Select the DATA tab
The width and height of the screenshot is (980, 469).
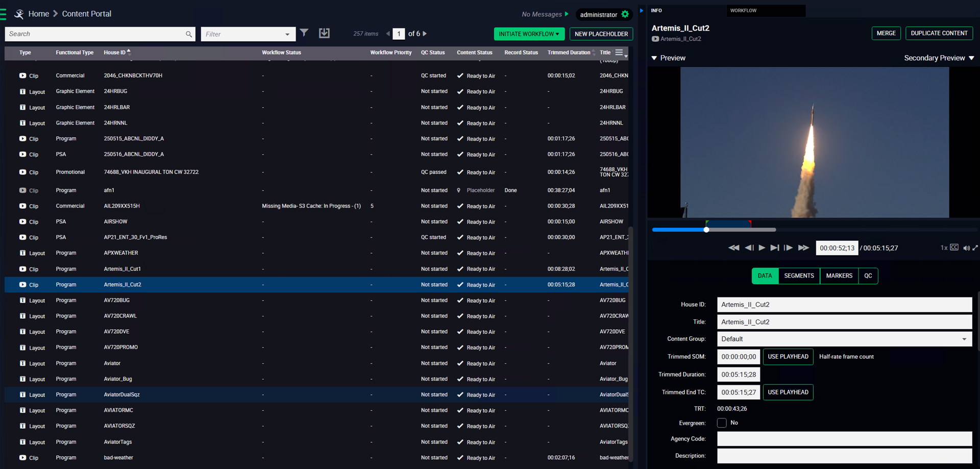(x=765, y=276)
